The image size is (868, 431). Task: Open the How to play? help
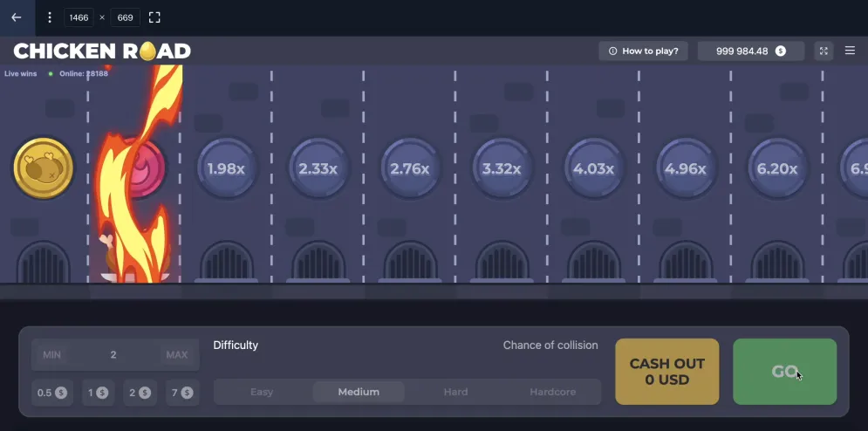[643, 51]
